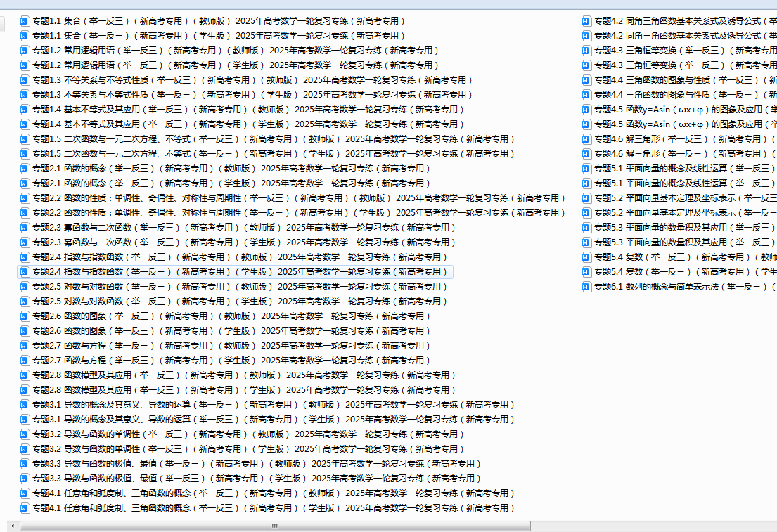Click file name 专题2.3 幂函数与二次函数 学生版
This screenshot has height=532, width=777.
[244, 242]
